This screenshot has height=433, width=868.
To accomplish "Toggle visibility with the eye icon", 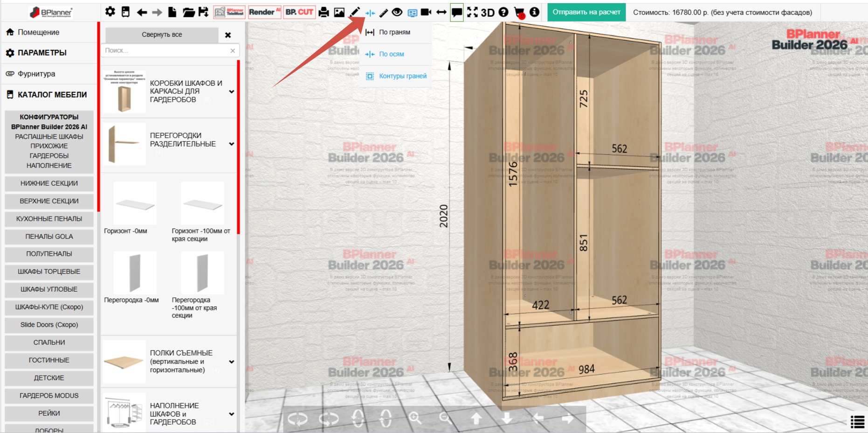I will pos(397,12).
